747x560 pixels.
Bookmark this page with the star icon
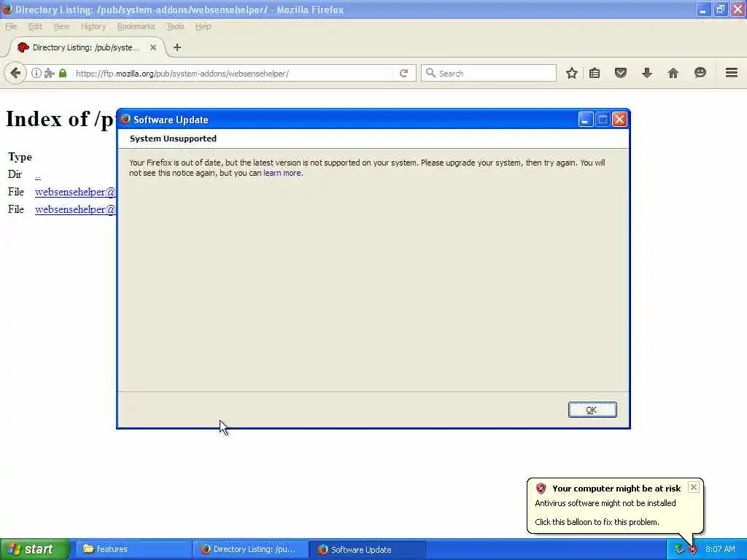coord(572,73)
